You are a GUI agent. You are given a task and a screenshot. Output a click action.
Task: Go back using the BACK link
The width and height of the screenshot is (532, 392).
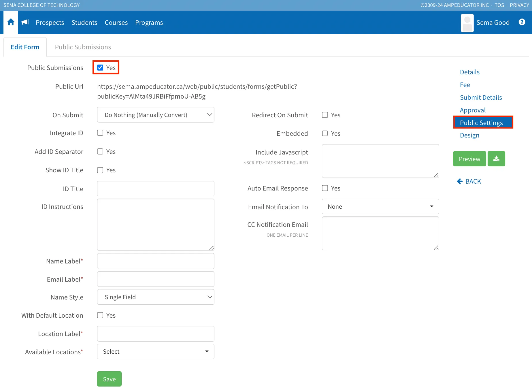click(x=469, y=181)
